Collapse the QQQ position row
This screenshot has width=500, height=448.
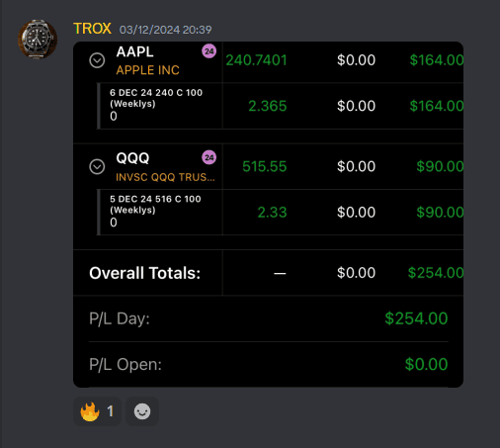coord(97,166)
